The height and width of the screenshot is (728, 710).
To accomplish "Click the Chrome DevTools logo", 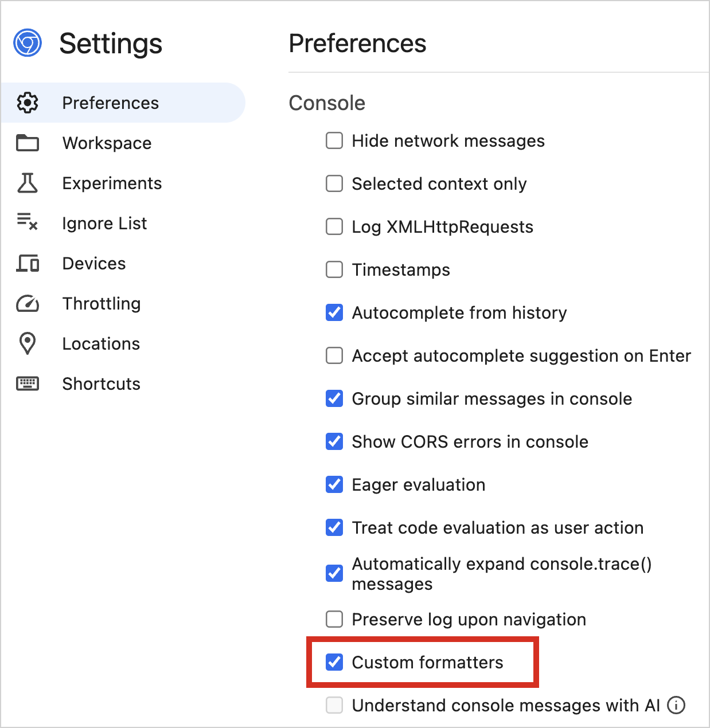I will click(27, 42).
